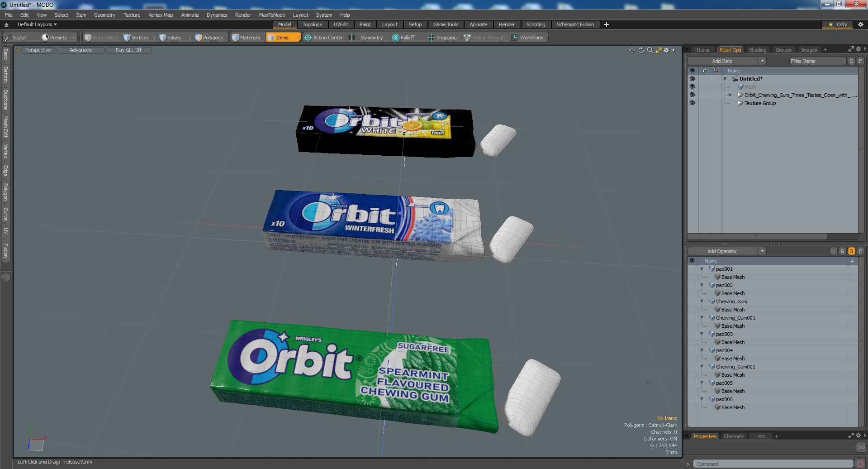Click the gear icon in the Items panel header

(858, 49)
